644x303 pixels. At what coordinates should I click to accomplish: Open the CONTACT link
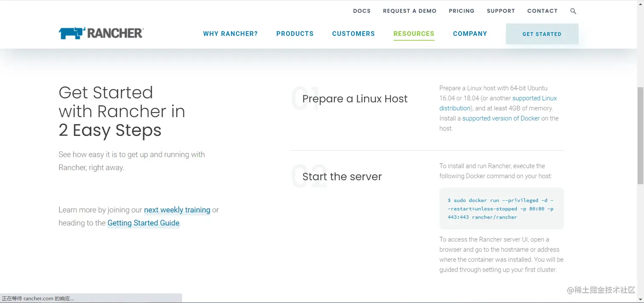pos(542,11)
